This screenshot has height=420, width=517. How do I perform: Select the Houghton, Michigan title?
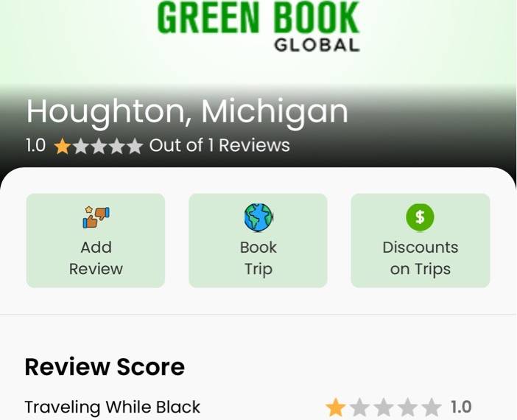(187, 112)
